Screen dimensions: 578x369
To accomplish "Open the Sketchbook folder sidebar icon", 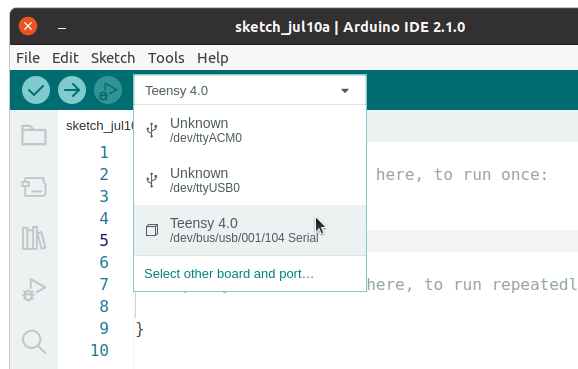I will [34, 135].
